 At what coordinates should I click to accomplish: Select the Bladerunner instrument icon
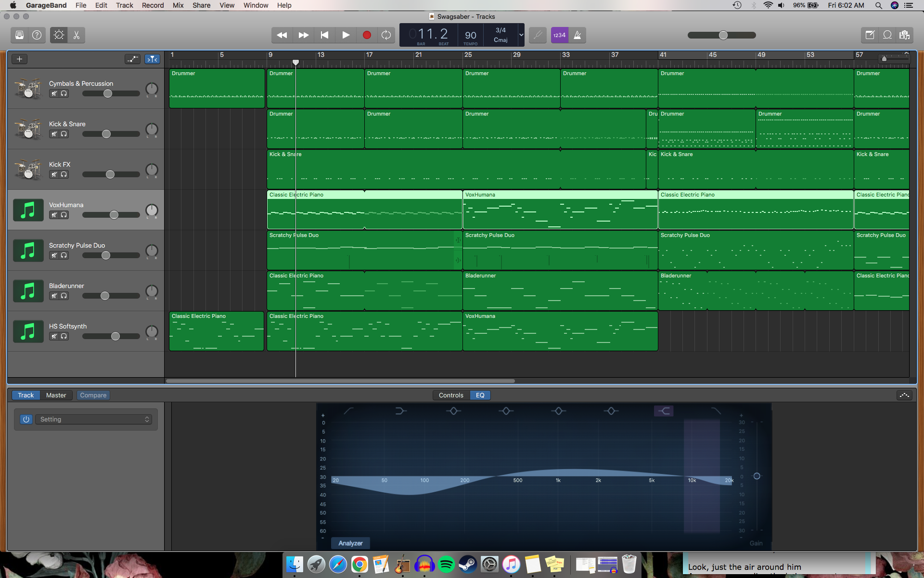point(28,291)
